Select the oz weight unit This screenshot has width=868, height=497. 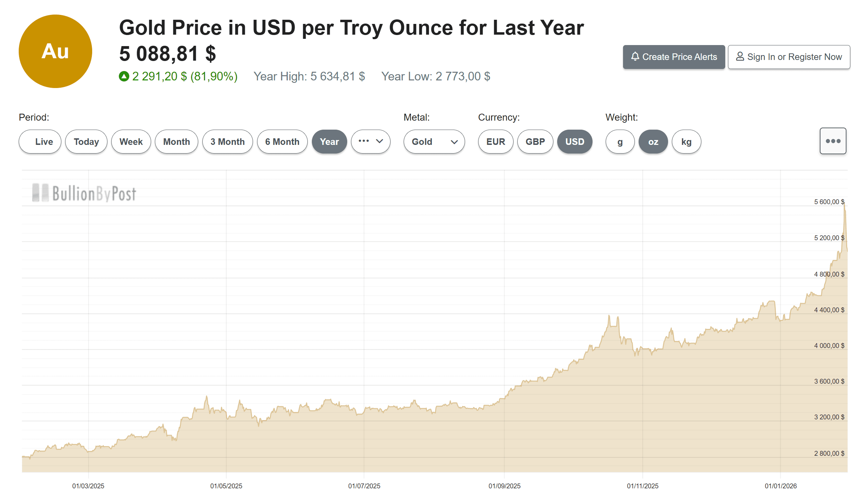tap(653, 142)
